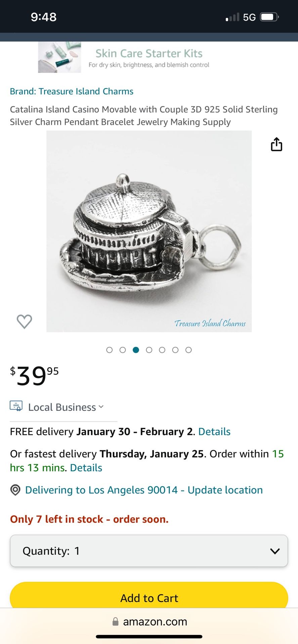Tap the heart icon to add to wishlist

coord(25,321)
